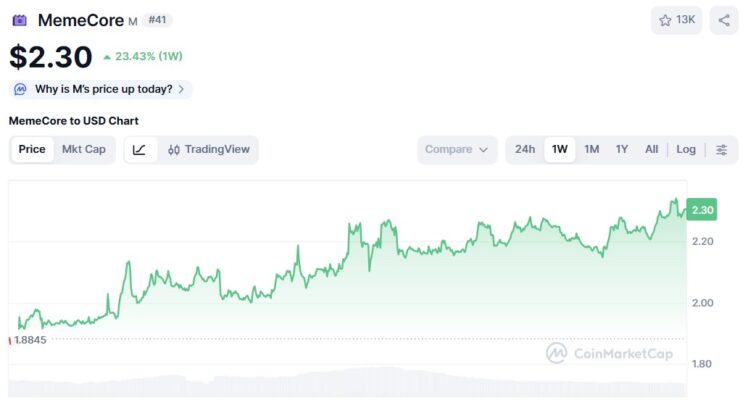748x400 pixels.
Task: Open chart settings sliders icon
Action: (722, 150)
